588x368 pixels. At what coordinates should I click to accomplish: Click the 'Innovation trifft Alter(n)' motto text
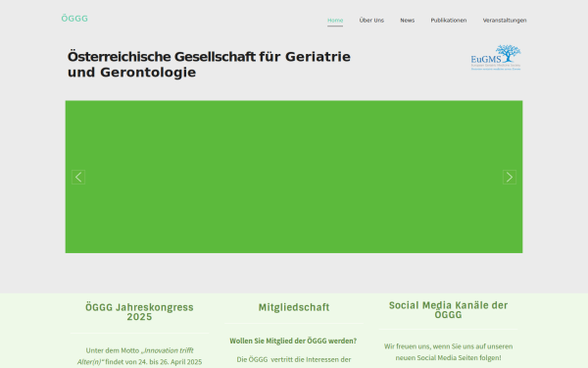135,356
